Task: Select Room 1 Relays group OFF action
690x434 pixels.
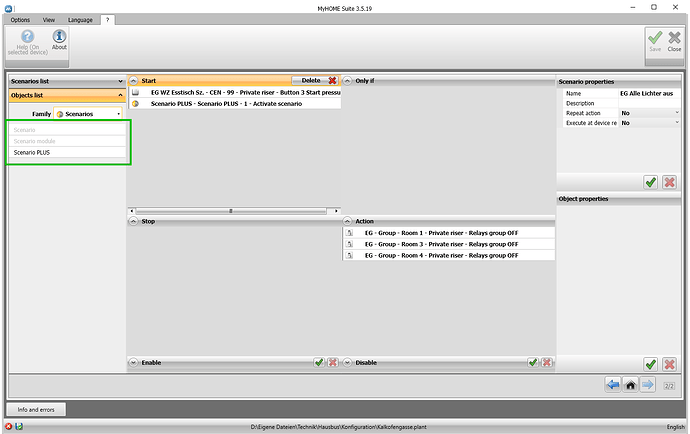Action: click(448, 233)
